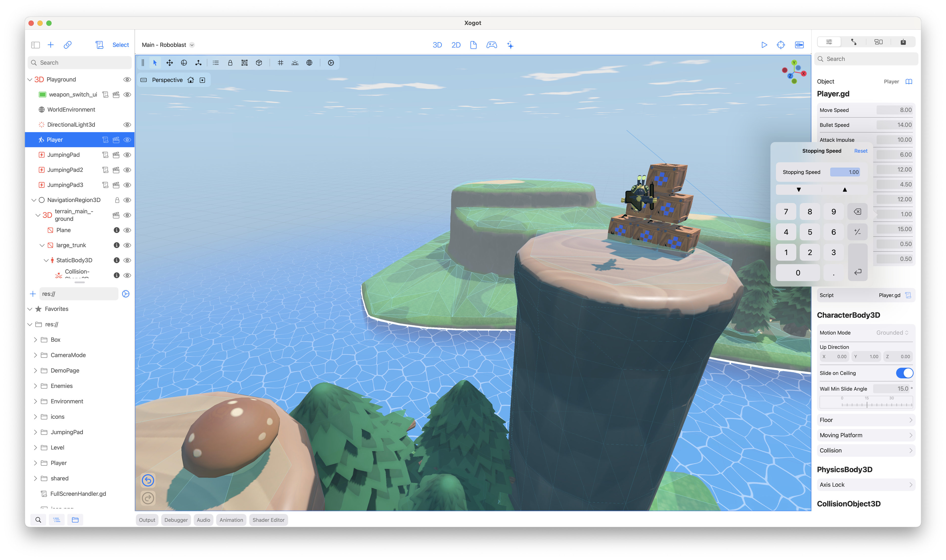Viewport: 946px width, 560px height.
Task: Open documentation book icon next to Player
Action: (909, 82)
